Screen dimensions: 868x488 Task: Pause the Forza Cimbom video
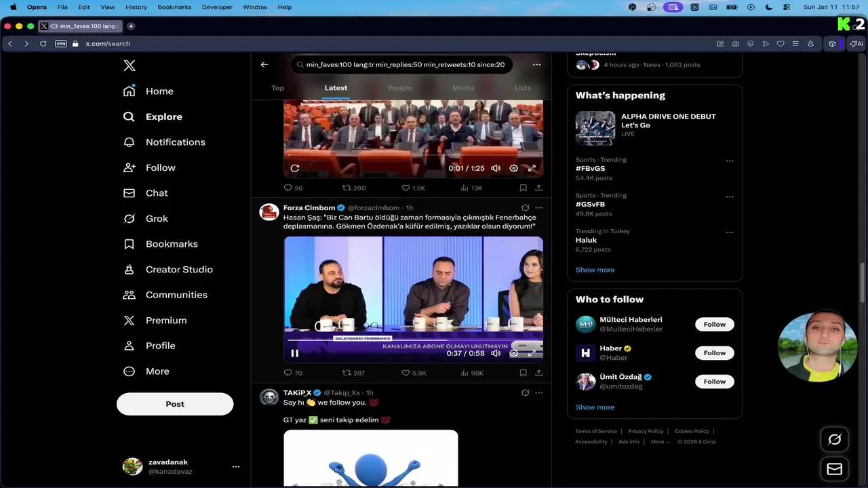click(x=294, y=353)
